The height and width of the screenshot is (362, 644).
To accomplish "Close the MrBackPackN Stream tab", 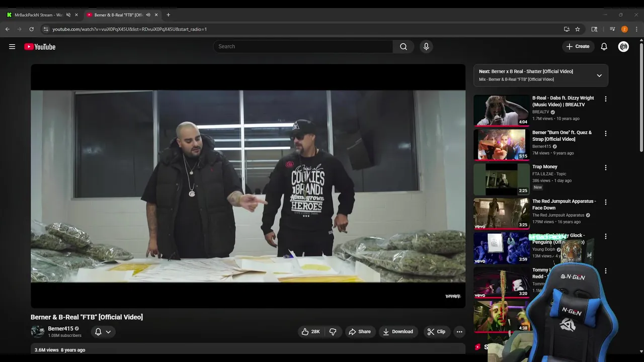I will click(x=76, y=15).
